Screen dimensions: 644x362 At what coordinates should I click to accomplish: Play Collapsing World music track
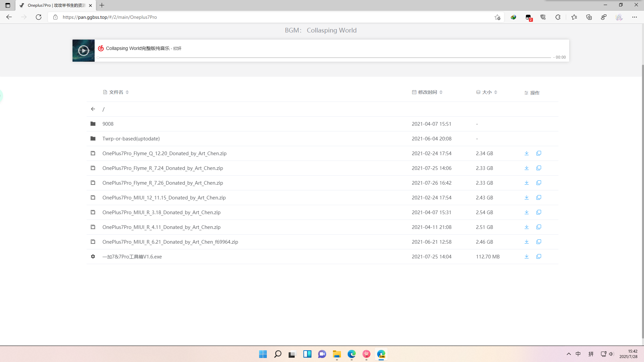tap(84, 51)
